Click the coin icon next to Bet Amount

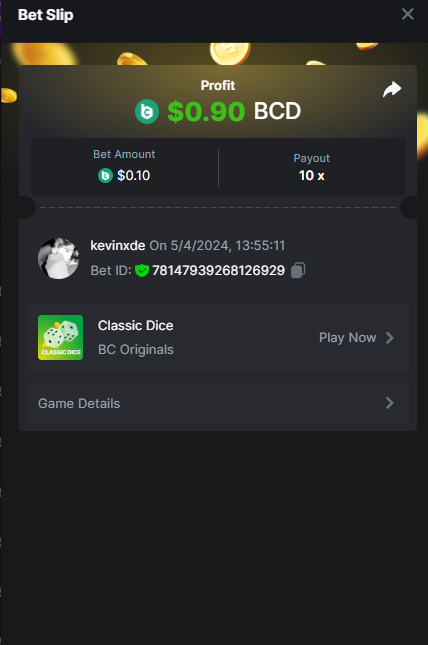coord(105,176)
